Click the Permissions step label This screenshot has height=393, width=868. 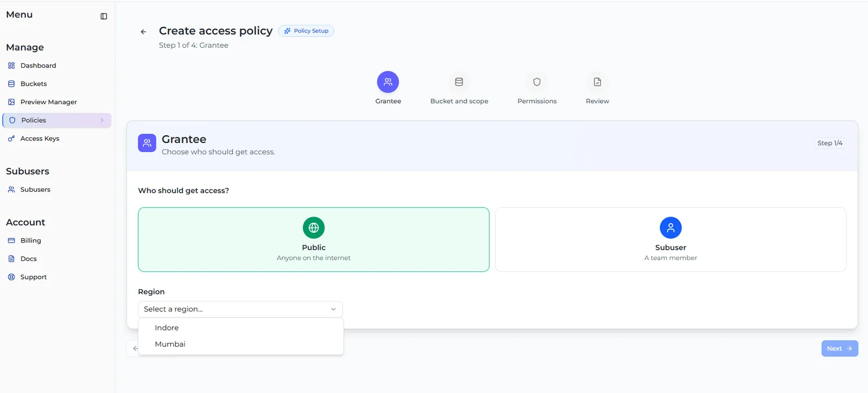(537, 101)
